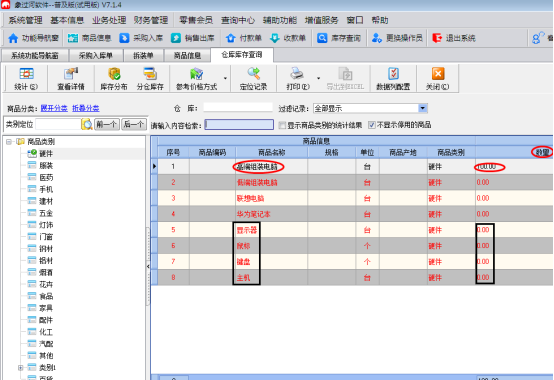
Task: Open dropdown arrow next to 打印
Action: pos(318,78)
